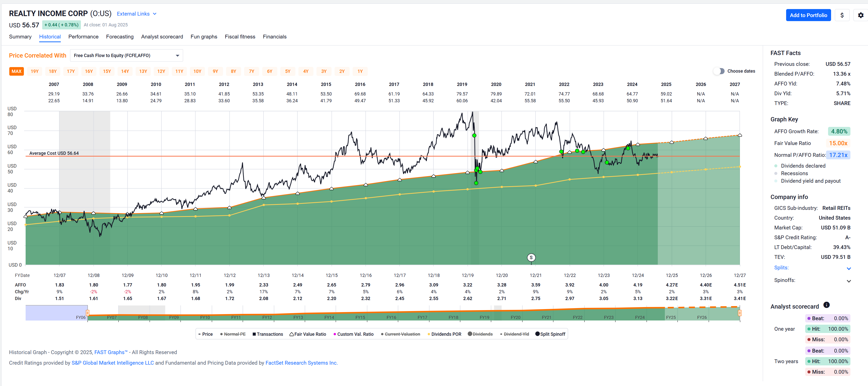The width and height of the screenshot is (868, 386).
Task: Toggle Transactions legend item
Action: (x=267, y=334)
